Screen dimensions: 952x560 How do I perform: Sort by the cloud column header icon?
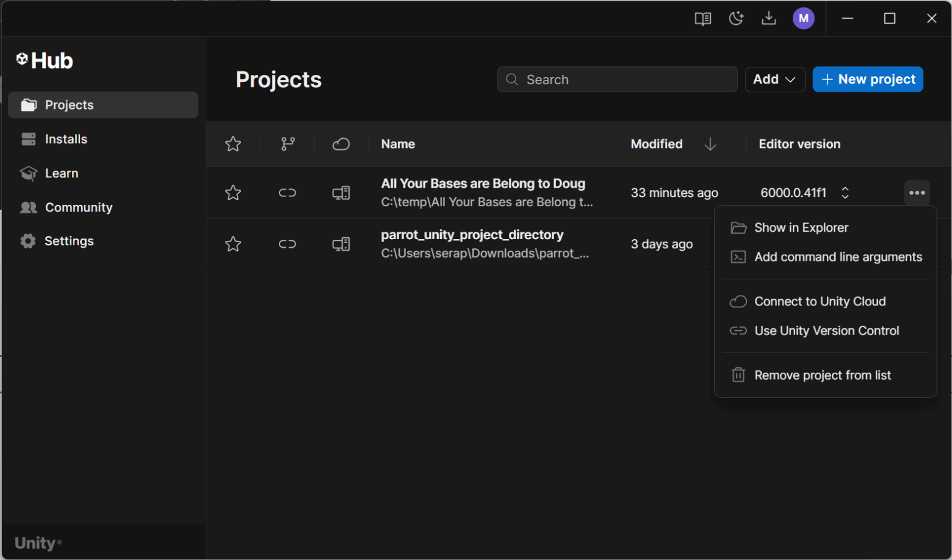pyautogui.click(x=341, y=144)
